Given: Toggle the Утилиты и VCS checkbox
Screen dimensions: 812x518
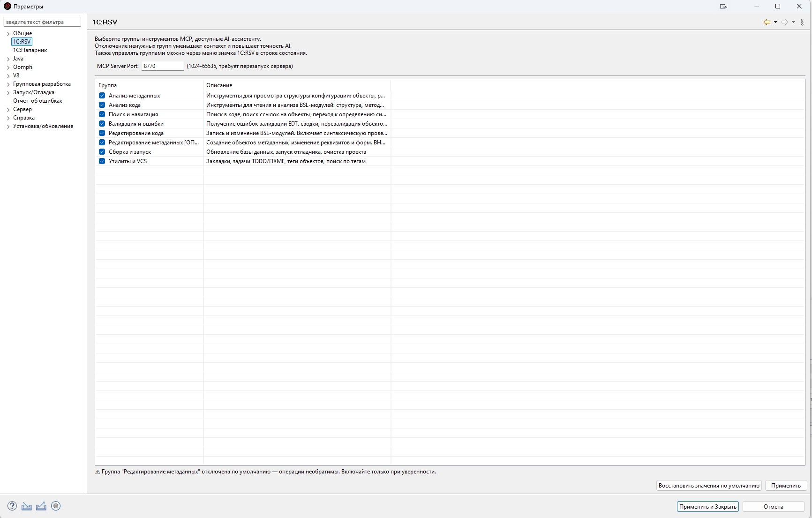Looking at the screenshot, I should tap(102, 161).
